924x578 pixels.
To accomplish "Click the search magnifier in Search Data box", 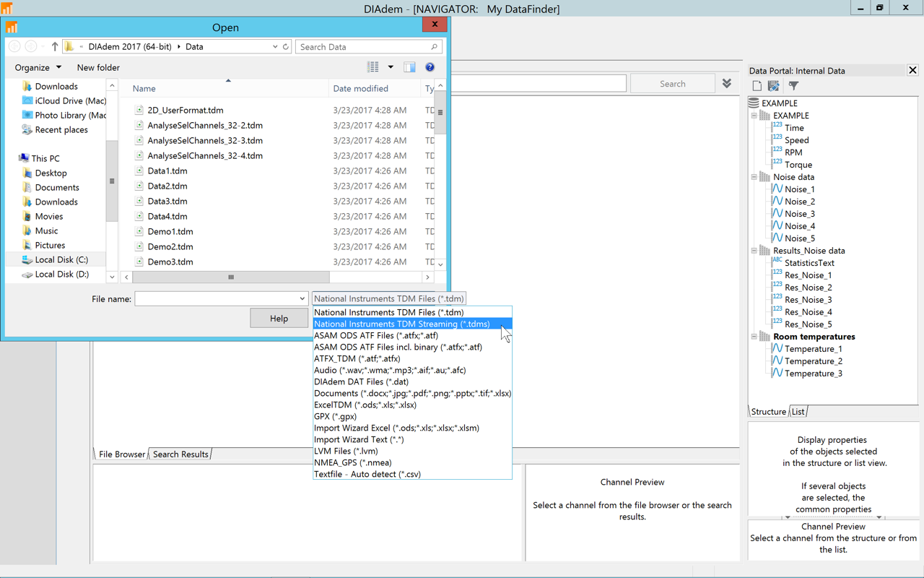I will coord(434,47).
